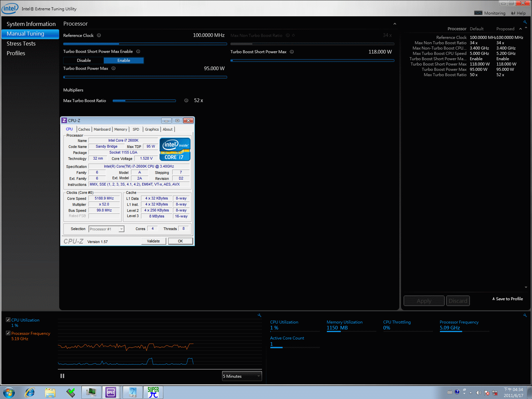Launch Internet Explorer from taskbar
532x399 pixels.
tap(30, 393)
